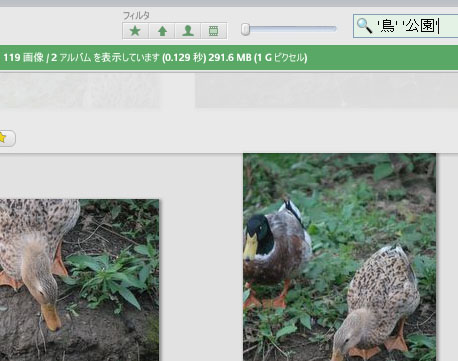Click the green status bar showing 119 画像

[229, 58]
